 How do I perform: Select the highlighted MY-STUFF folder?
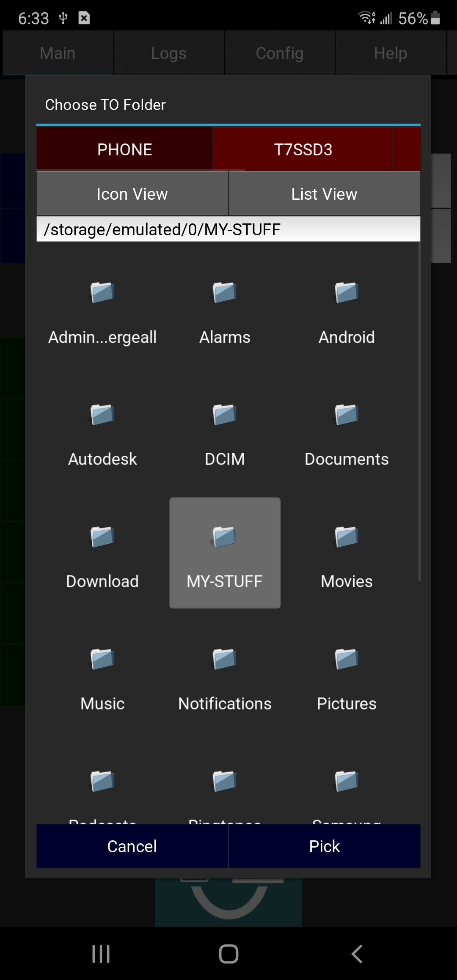pyautogui.click(x=225, y=553)
